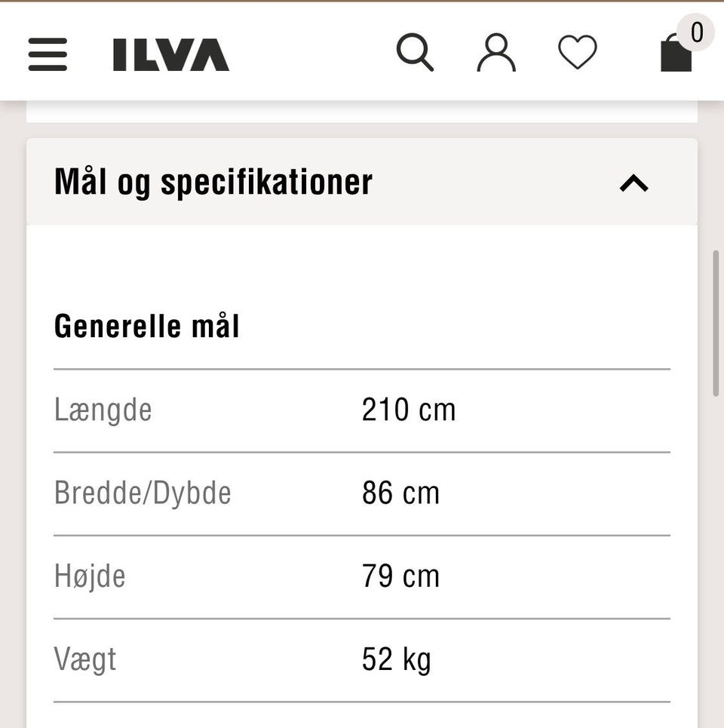Viewport: 724px width, 728px height.
Task: Open the user account profile icon
Action: [x=496, y=53]
